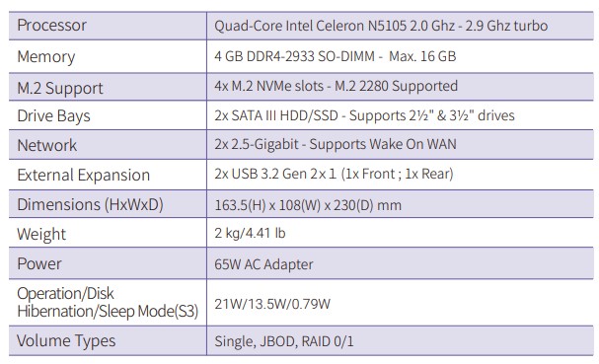Select the 21W/13.5W/0.79W power value
The height and width of the screenshot is (364, 599).
[272, 304]
